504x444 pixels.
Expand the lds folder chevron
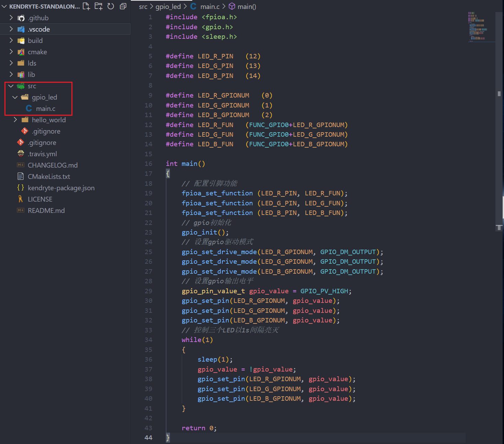pyautogui.click(x=11, y=63)
